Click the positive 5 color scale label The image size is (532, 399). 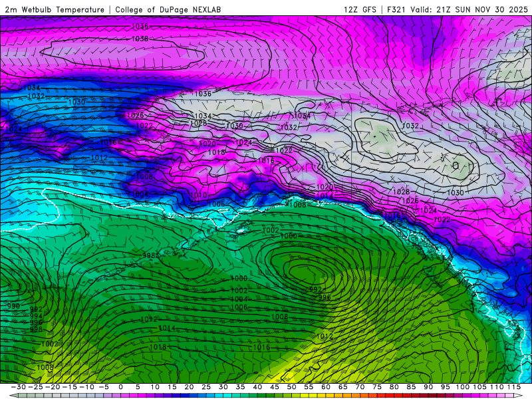138,387
